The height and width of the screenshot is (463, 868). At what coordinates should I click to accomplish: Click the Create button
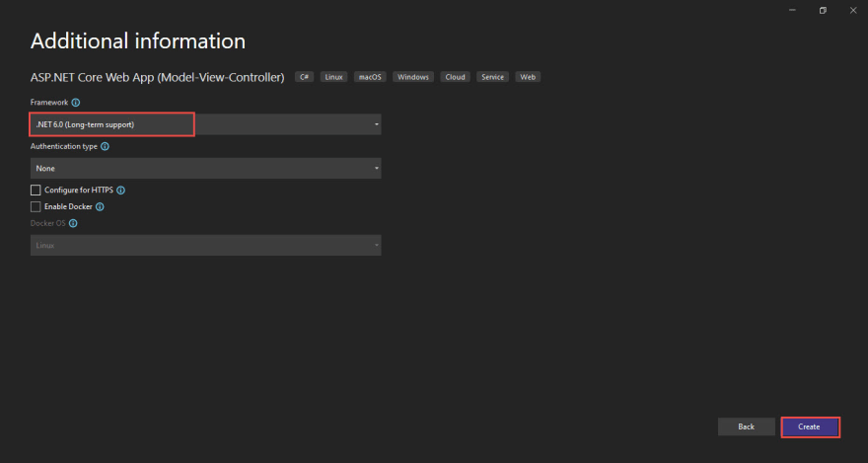click(x=809, y=427)
